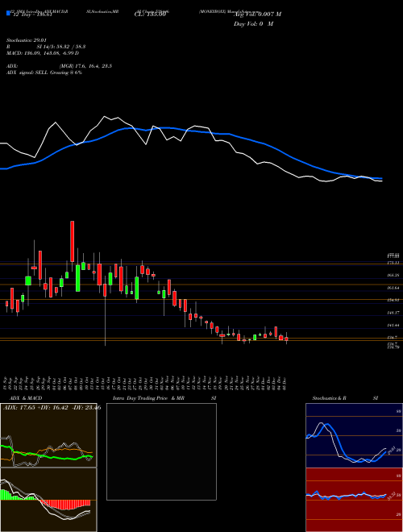
Task: Click inside the empty intraday trading price panel
Action: 161,451
